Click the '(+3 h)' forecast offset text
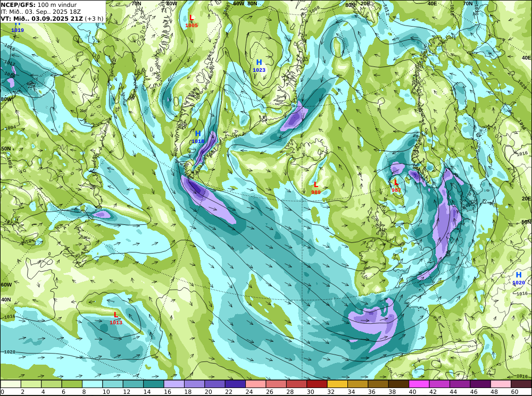This screenshot has width=532, height=396. coord(94,19)
